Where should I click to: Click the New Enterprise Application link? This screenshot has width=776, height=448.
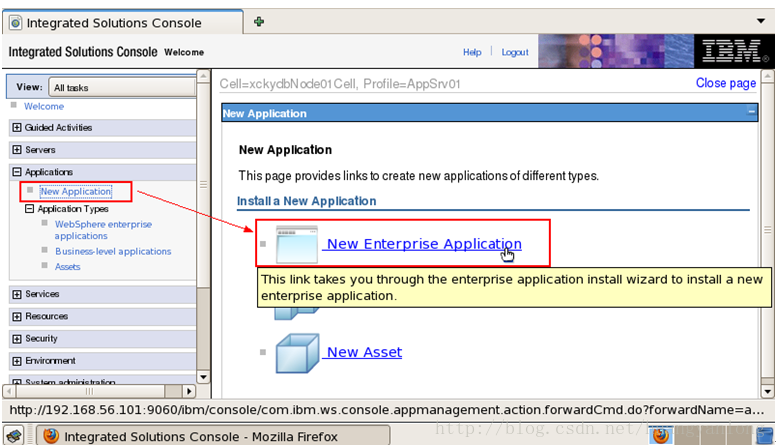pos(424,244)
